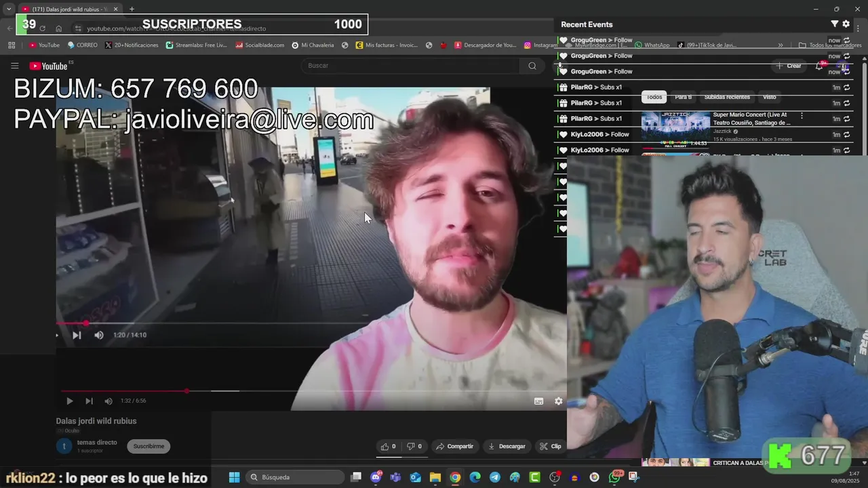Select the Subidas recientes filter chip

[x=727, y=97]
